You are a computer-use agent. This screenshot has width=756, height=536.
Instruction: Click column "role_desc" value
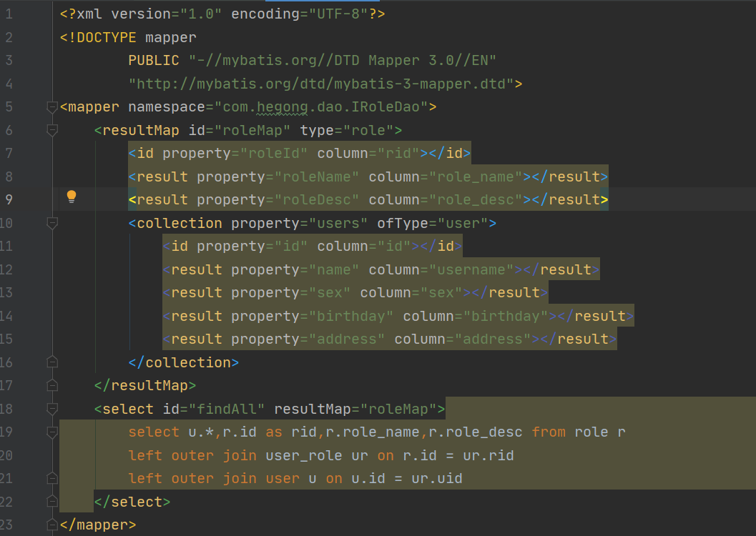[x=476, y=199]
